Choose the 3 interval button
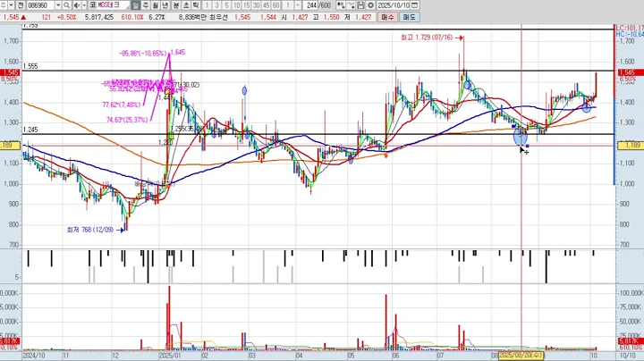The image size is (644, 361). (x=216, y=5)
